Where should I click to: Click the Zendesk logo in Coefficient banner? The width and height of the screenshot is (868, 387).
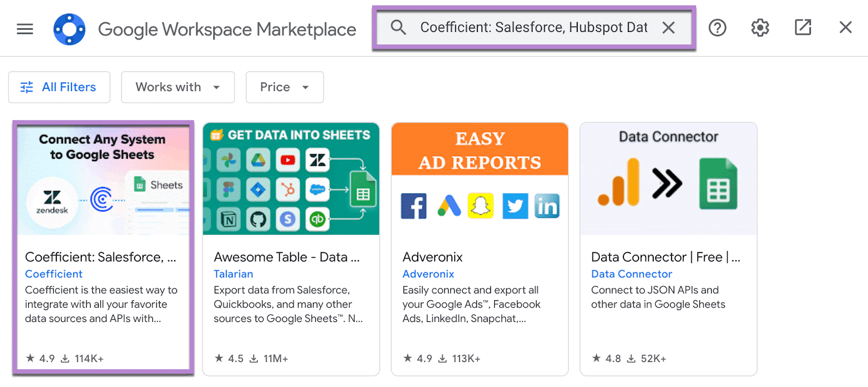coord(52,202)
